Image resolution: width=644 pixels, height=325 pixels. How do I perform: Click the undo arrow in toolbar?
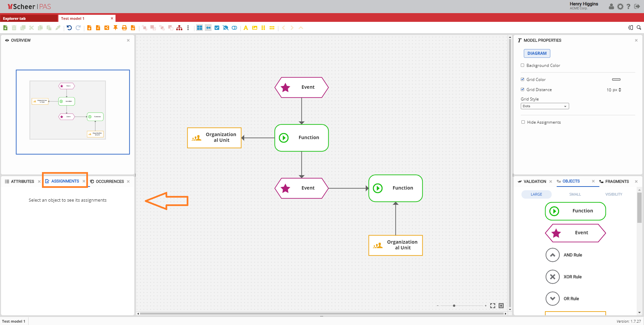coord(69,28)
